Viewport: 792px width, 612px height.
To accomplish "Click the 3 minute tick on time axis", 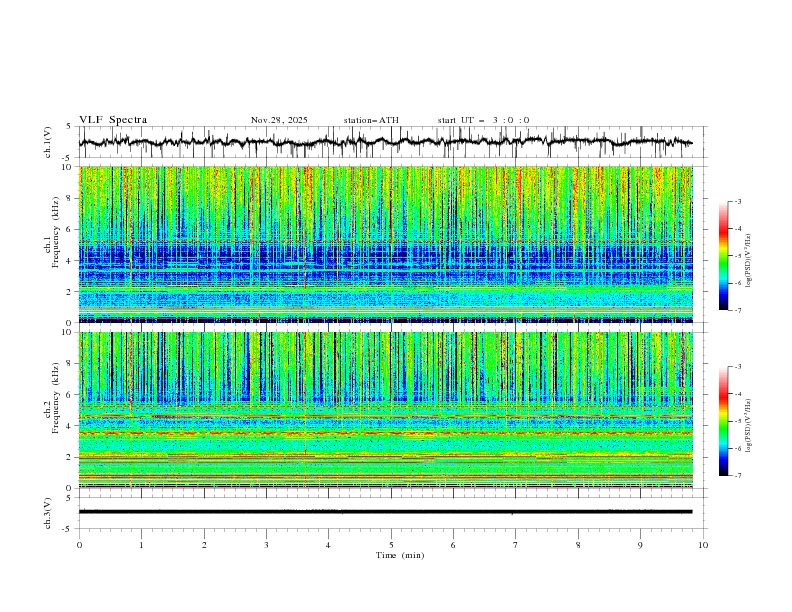I will click(266, 545).
